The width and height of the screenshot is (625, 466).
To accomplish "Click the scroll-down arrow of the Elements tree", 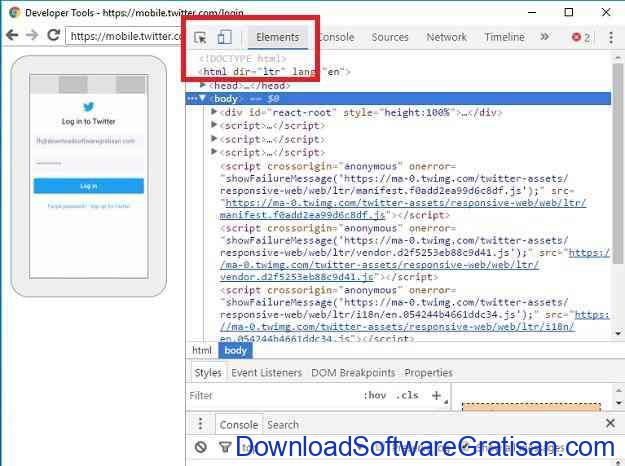I will [x=618, y=333].
